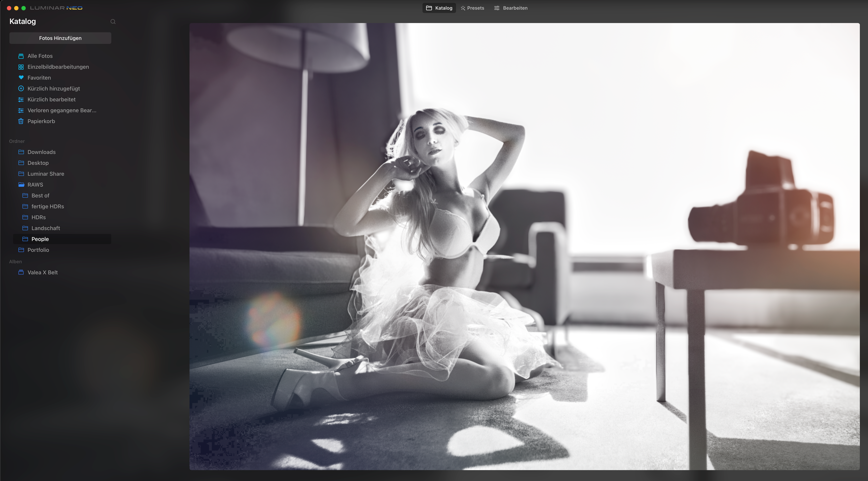The image size is (868, 481).
Task: Open the Valea X Belt album
Action: [x=43, y=272]
